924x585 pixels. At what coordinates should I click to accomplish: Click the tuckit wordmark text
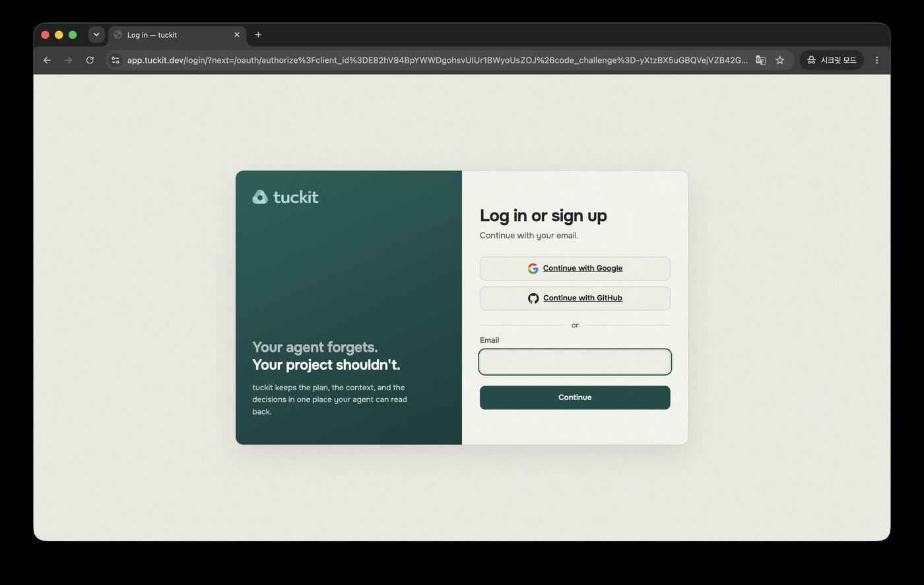(x=296, y=197)
